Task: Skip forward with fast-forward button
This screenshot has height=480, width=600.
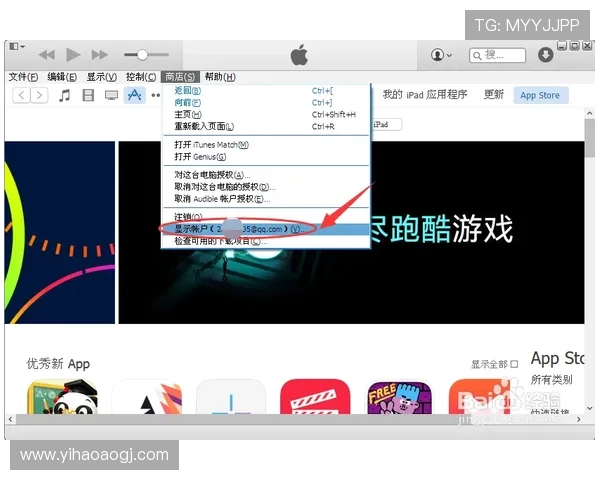Action: click(99, 55)
